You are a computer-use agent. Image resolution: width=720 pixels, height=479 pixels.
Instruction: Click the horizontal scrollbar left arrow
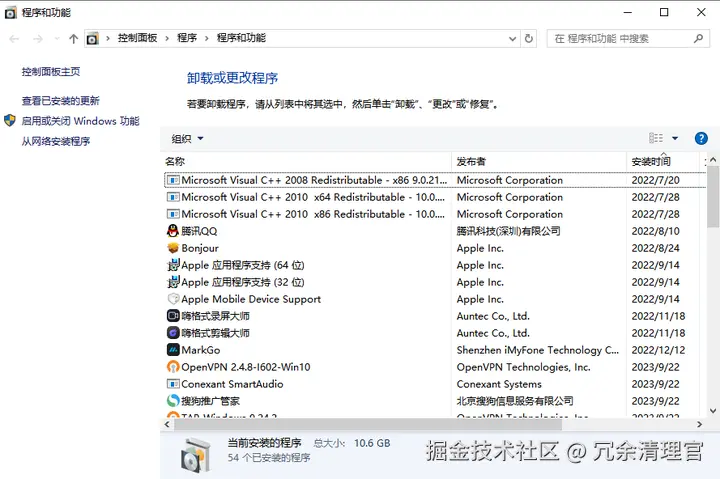click(167, 424)
